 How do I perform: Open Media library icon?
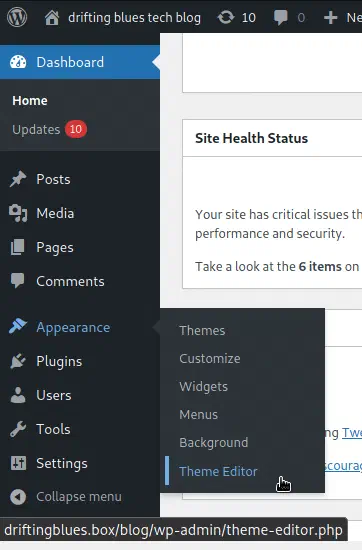[x=18, y=213]
